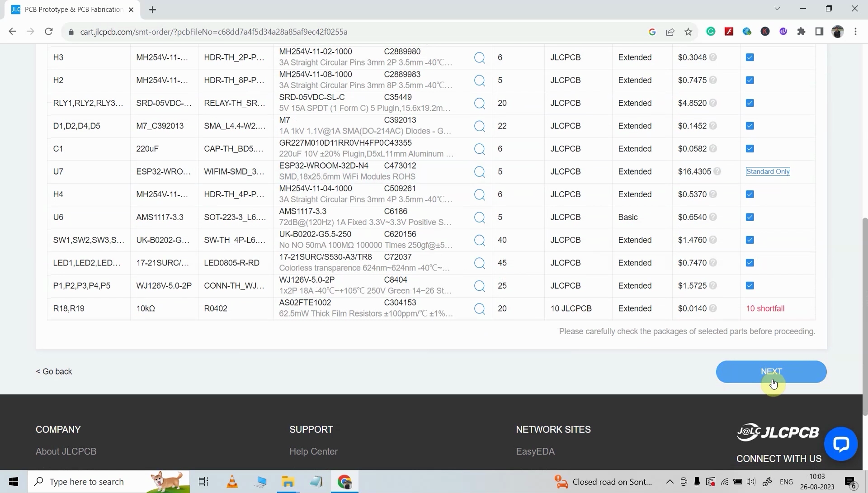Click the Go back link
The image size is (868, 493).
point(54,372)
